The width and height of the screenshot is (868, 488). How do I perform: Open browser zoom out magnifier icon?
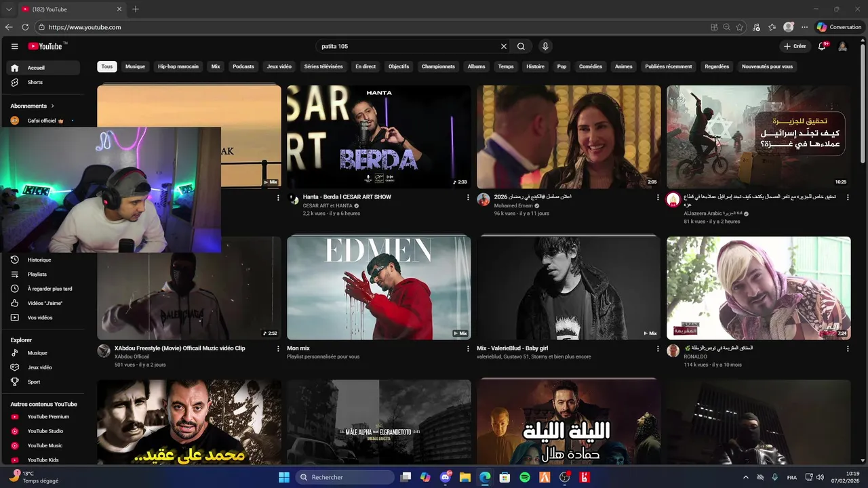(x=726, y=27)
